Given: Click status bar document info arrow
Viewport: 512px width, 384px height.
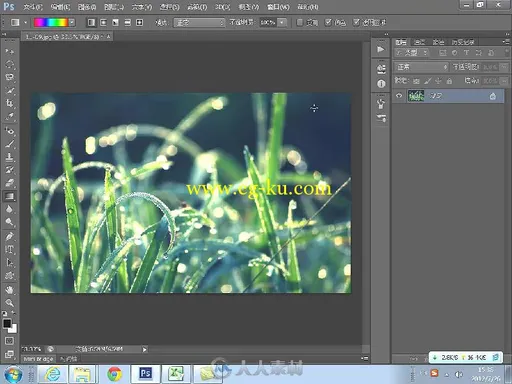Looking at the screenshot, I should pos(144,349).
